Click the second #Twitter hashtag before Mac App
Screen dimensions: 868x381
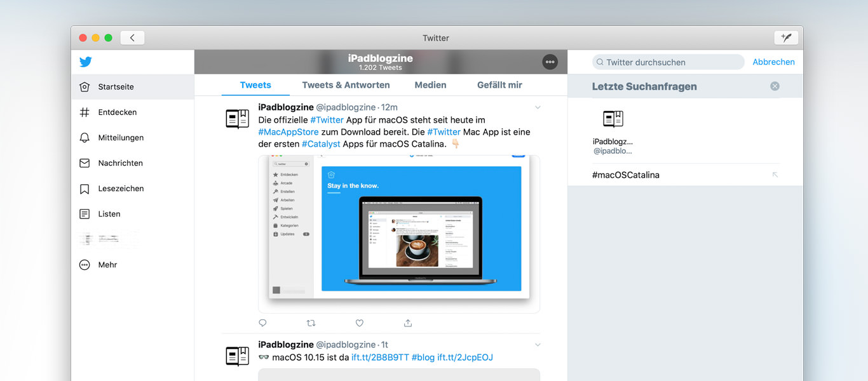[x=444, y=132]
